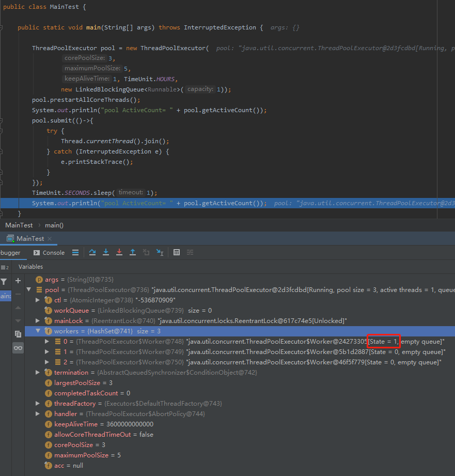Image resolution: width=455 pixels, height=476 pixels.
Task: Click Trace Current Stream Chain icon
Action: (190, 252)
